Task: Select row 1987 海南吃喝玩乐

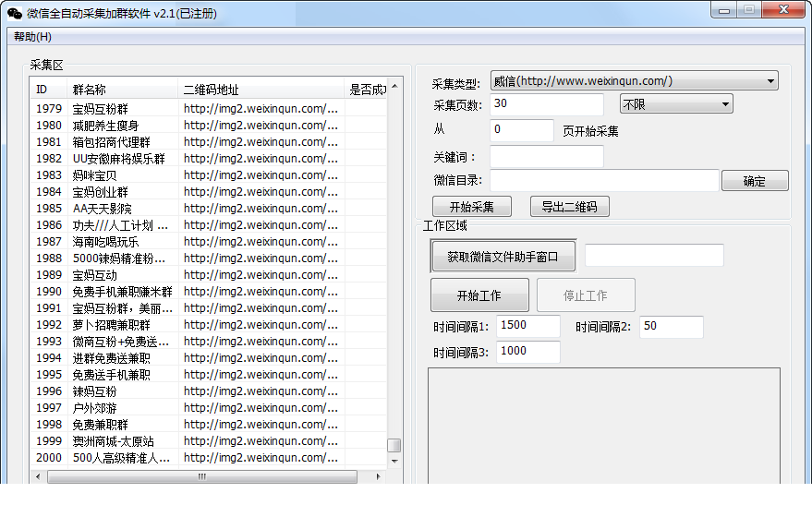Action: coord(208,242)
